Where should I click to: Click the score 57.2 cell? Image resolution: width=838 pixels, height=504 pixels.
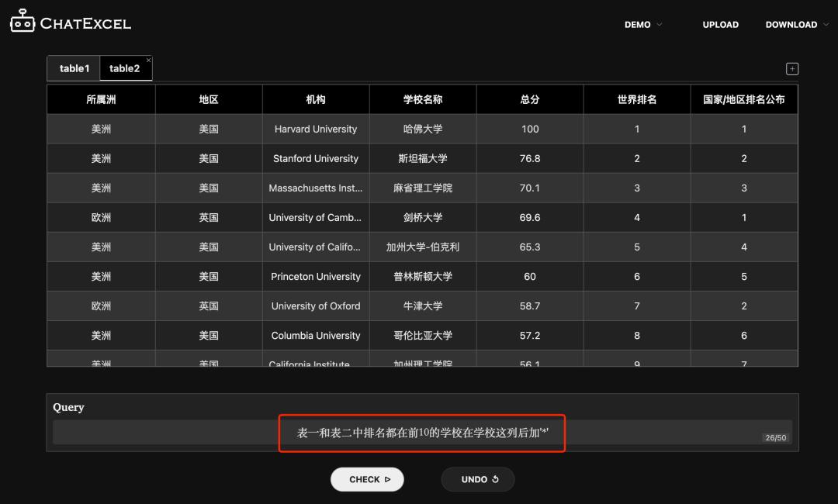pos(530,335)
